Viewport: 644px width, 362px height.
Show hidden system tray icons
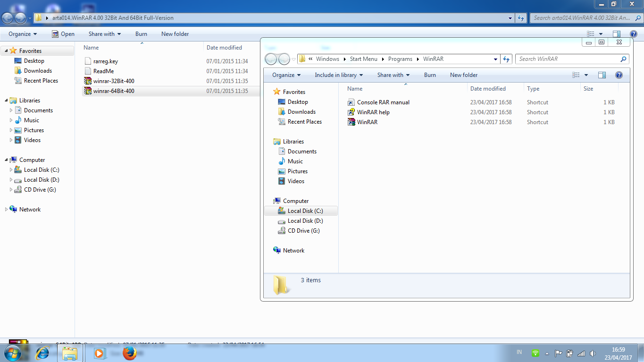pos(547,354)
